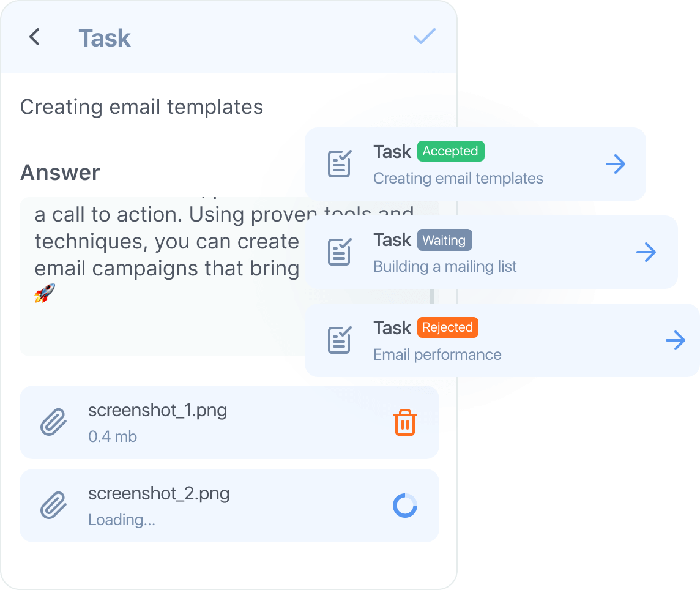Click the gray Waiting status badge

click(x=444, y=240)
